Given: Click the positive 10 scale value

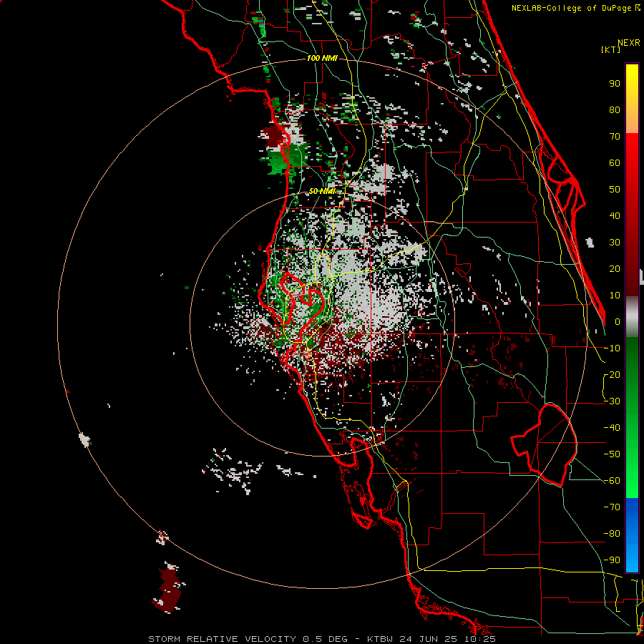Looking at the screenshot, I should (x=615, y=296).
